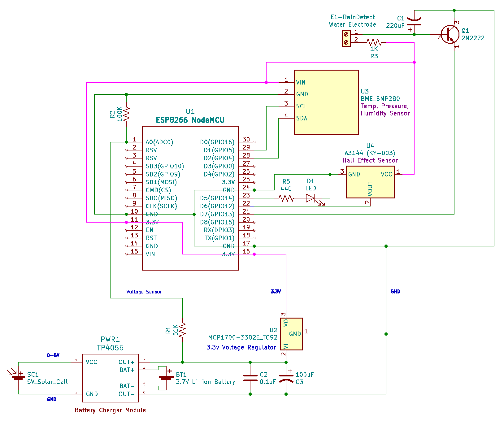Image resolution: width=504 pixels, height=421 pixels.
Task: Select the 3.7V Li-ion Battery text
Action: 206,382
